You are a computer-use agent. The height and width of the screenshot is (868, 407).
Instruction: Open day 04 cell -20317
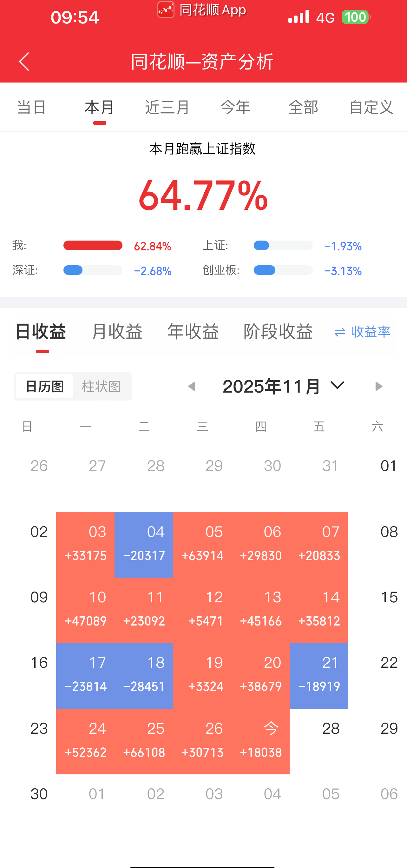(x=144, y=545)
